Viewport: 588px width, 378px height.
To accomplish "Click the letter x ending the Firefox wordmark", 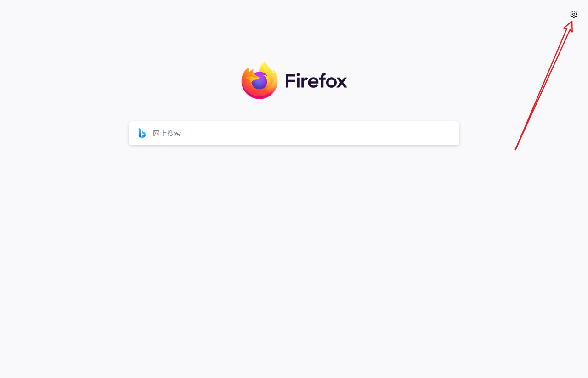I will click(x=341, y=83).
